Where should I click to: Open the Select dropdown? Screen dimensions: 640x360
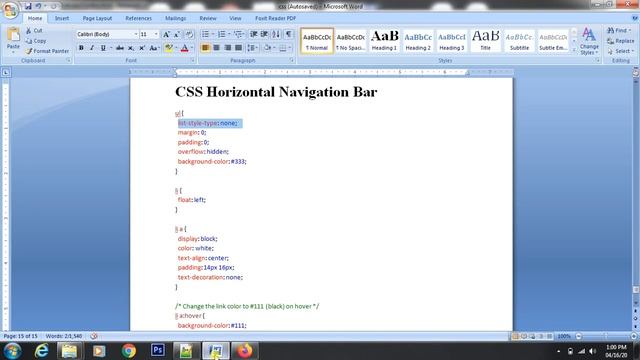tap(620, 51)
